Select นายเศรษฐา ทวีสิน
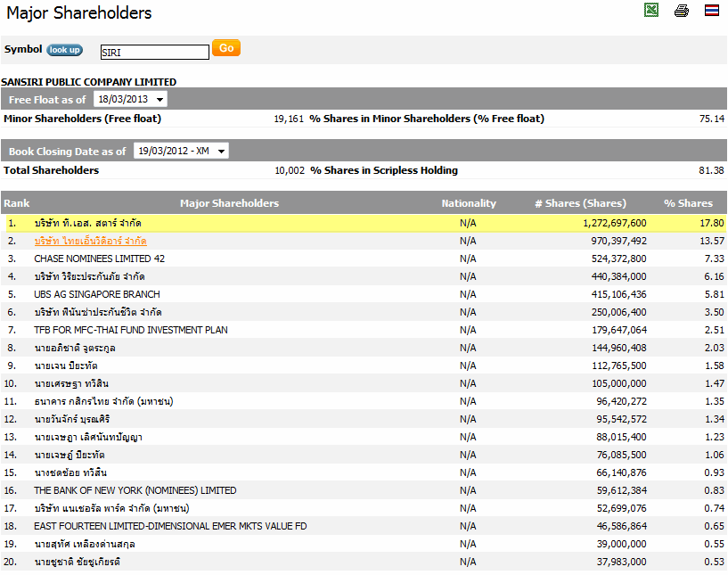The height and width of the screenshot is (575, 728). pos(71,383)
